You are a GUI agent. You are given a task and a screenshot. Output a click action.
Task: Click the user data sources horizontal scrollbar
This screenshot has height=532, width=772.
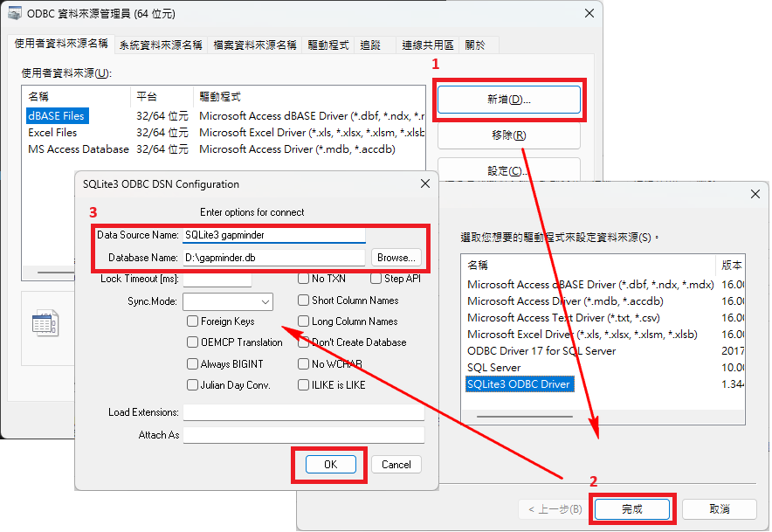56,273
